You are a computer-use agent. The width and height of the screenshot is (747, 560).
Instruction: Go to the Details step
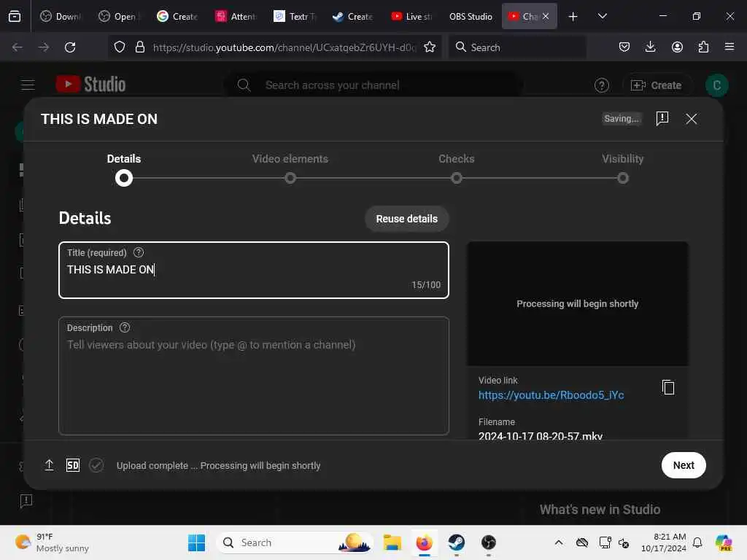124,168
